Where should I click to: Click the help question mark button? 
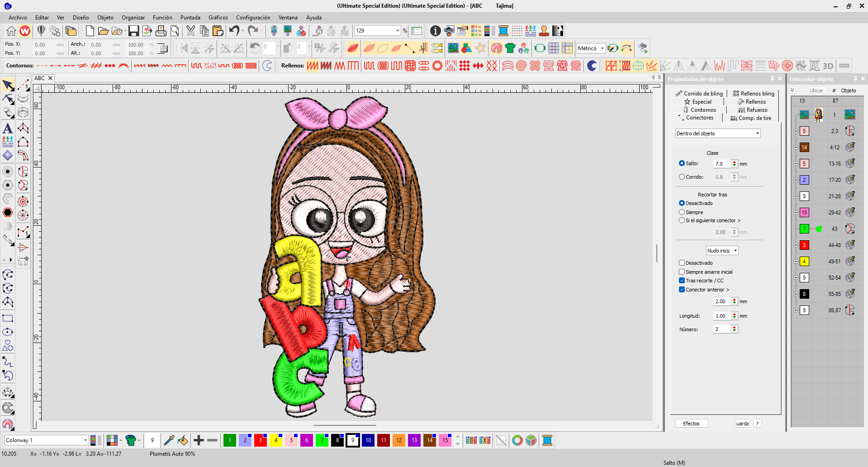(x=758, y=423)
